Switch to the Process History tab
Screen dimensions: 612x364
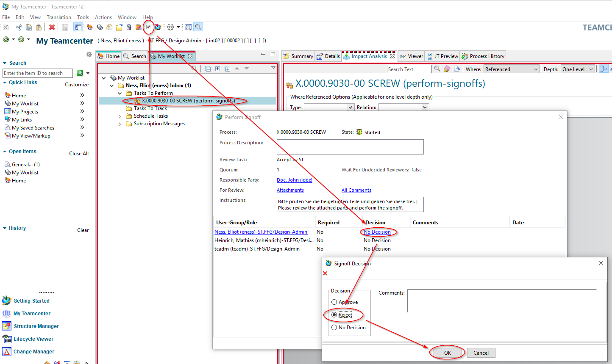click(x=483, y=56)
